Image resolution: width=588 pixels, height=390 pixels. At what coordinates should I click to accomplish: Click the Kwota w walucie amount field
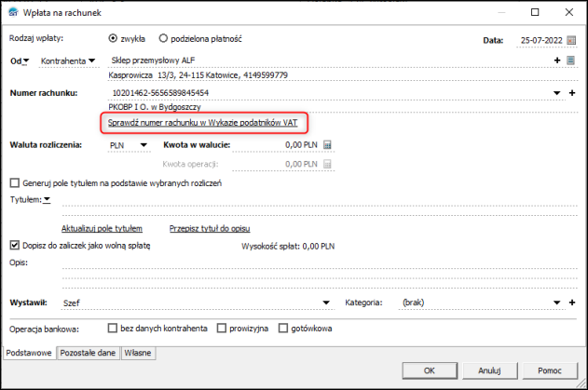277,145
